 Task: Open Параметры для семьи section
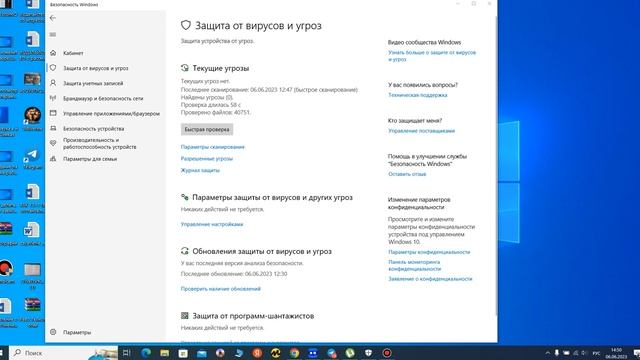click(90, 159)
